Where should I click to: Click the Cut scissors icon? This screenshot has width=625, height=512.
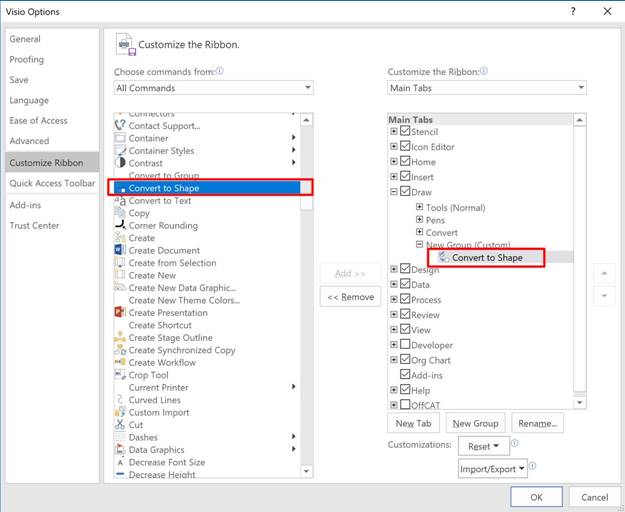(x=120, y=424)
